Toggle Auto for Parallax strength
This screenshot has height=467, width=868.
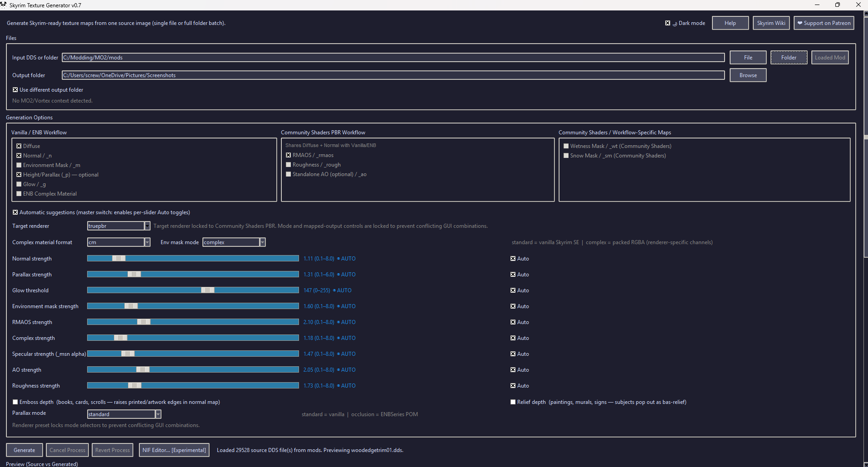513,275
